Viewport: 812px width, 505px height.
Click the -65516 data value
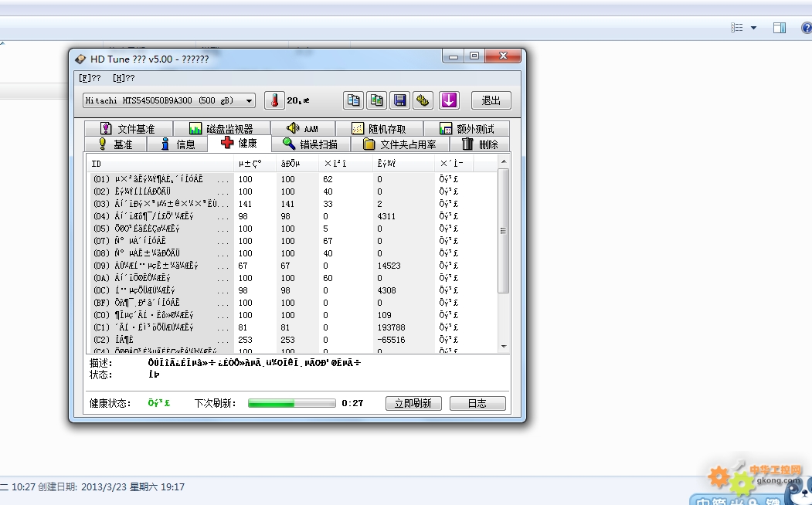[x=392, y=340]
